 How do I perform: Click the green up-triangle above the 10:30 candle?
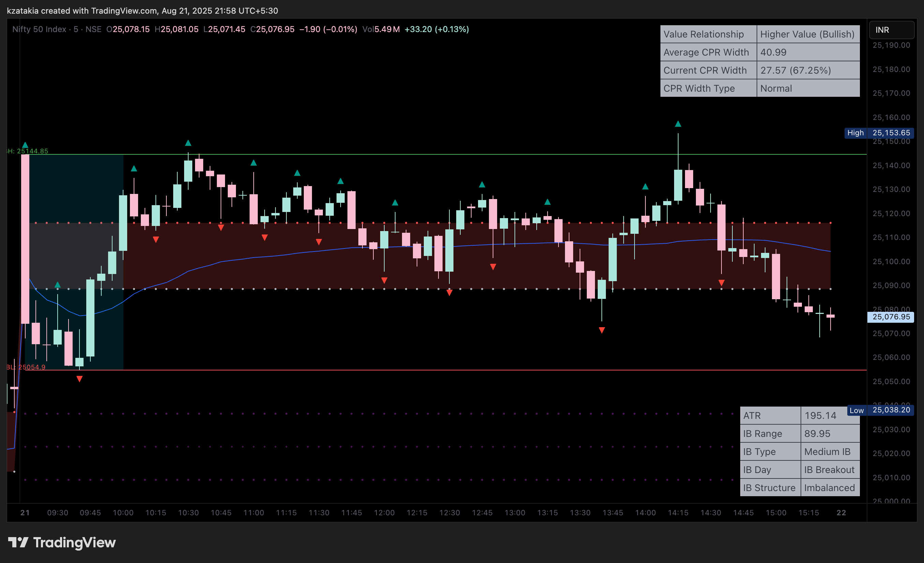(x=188, y=143)
